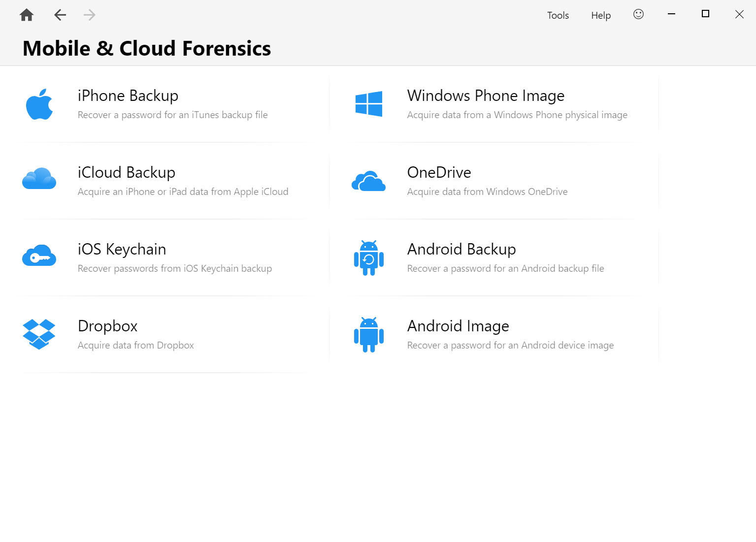Viewport: 756px width, 542px height.
Task: Click the Home icon
Action: click(27, 15)
